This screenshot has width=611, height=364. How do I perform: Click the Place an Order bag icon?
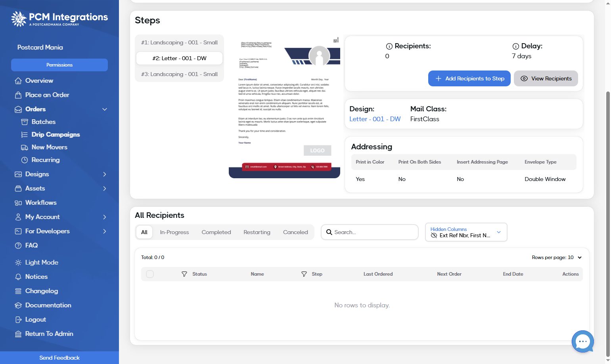(x=18, y=95)
